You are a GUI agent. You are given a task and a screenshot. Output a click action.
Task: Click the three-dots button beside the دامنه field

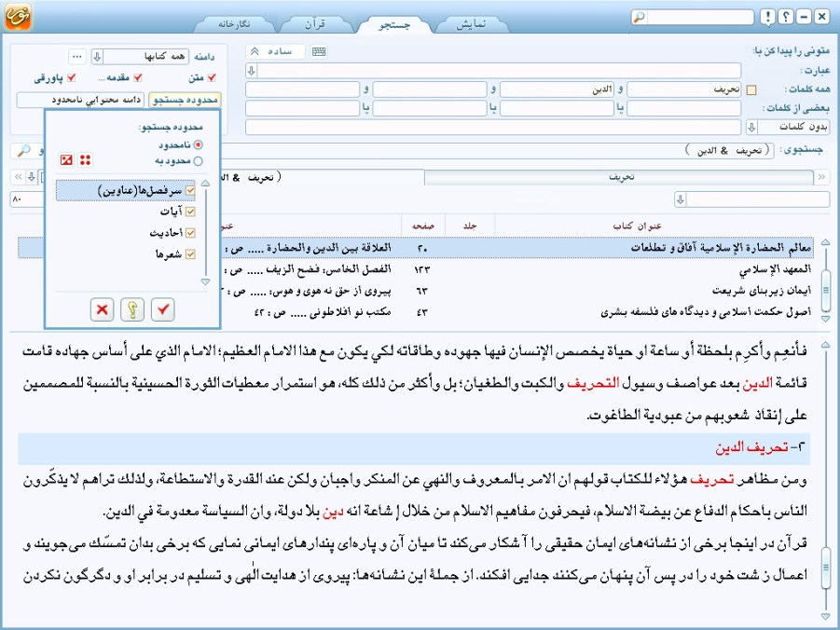tap(77, 56)
